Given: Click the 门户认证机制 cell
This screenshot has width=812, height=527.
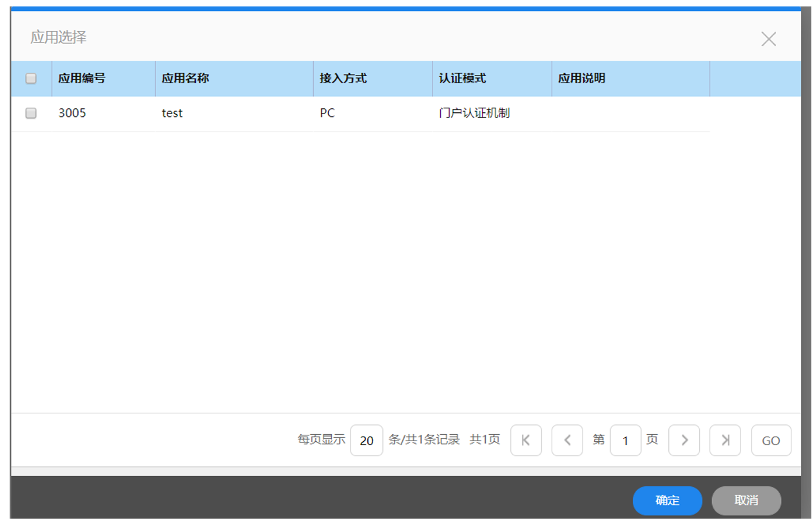Looking at the screenshot, I should coord(474,114).
